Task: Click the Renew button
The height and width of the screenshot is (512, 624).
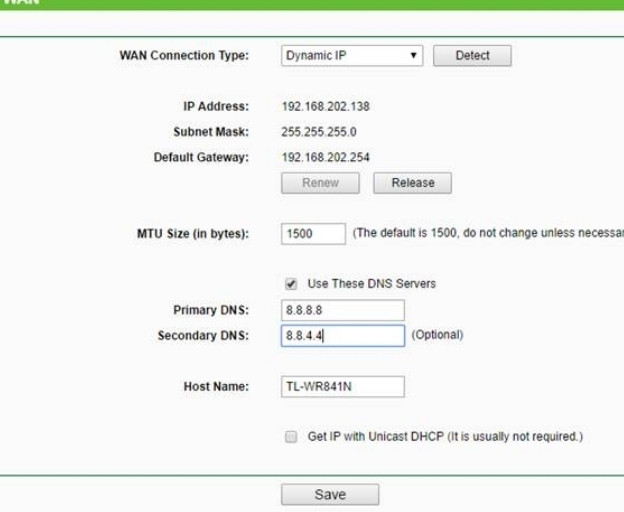Action: pos(322,183)
